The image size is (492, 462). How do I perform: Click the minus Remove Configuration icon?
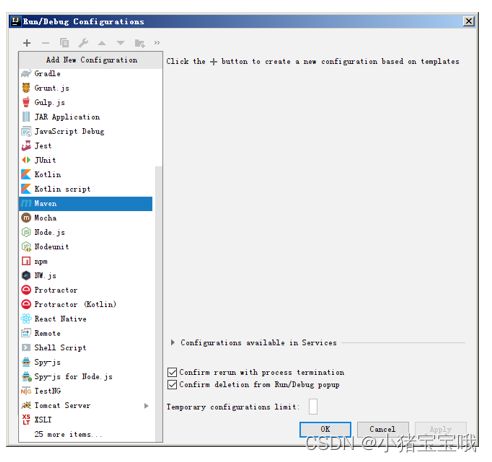click(46, 43)
